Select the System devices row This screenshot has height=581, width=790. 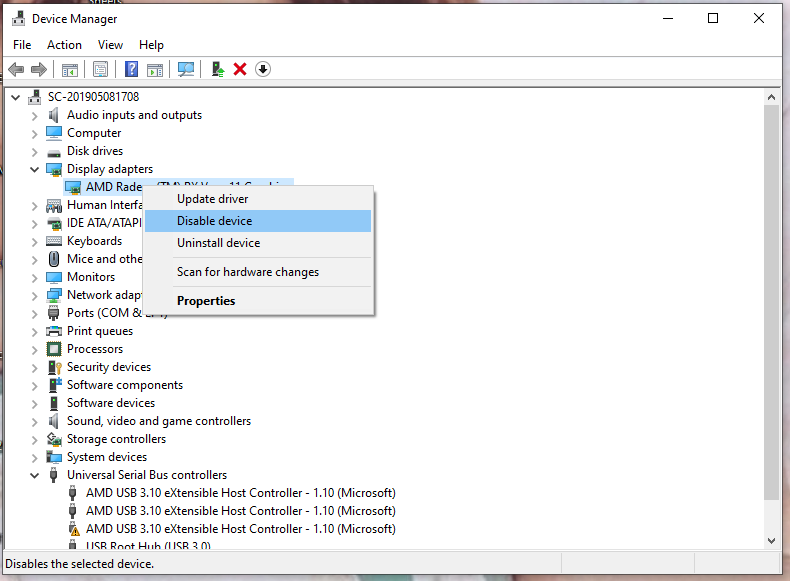107,457
